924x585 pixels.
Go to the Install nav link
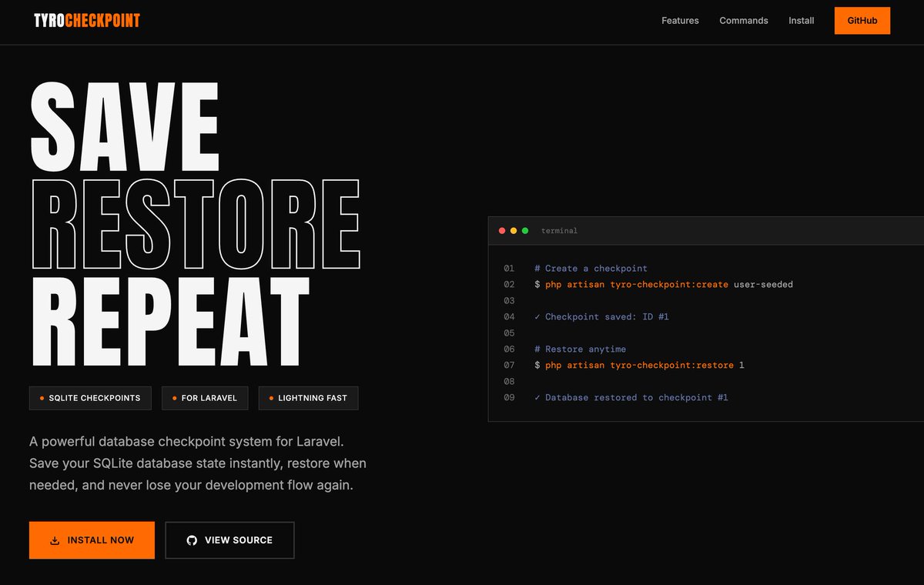(801, 21)
